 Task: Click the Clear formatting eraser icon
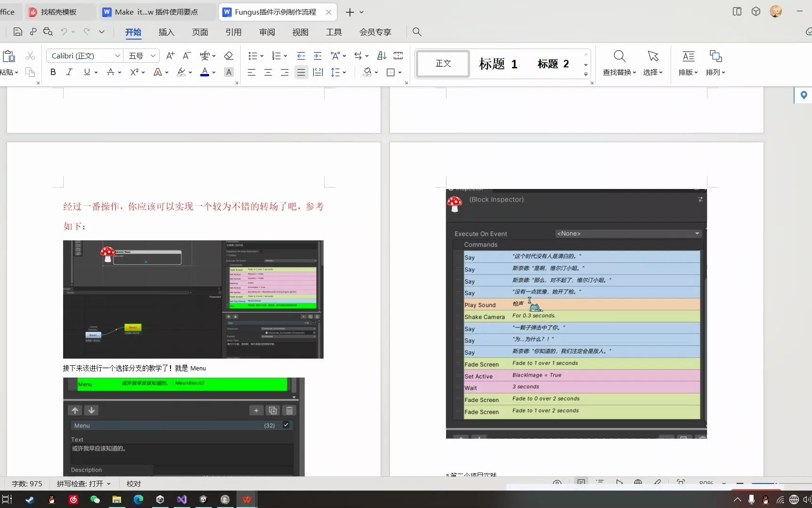(x=229, y=56)
